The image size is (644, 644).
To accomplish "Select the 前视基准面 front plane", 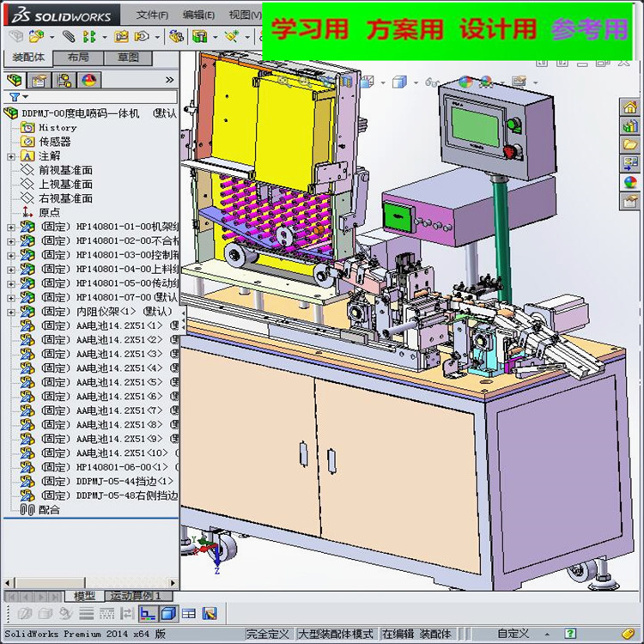I will pyautogui.click(x=65, y=170).
